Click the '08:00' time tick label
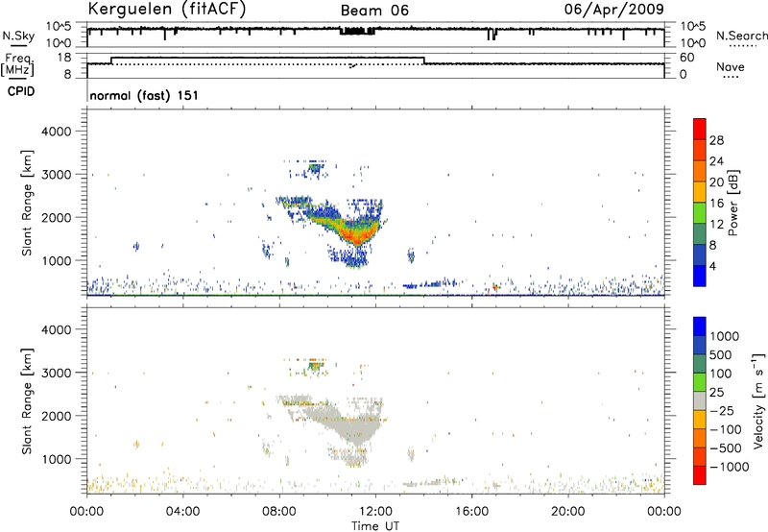This screenshot has height=532, width=768. pos(279,512)
